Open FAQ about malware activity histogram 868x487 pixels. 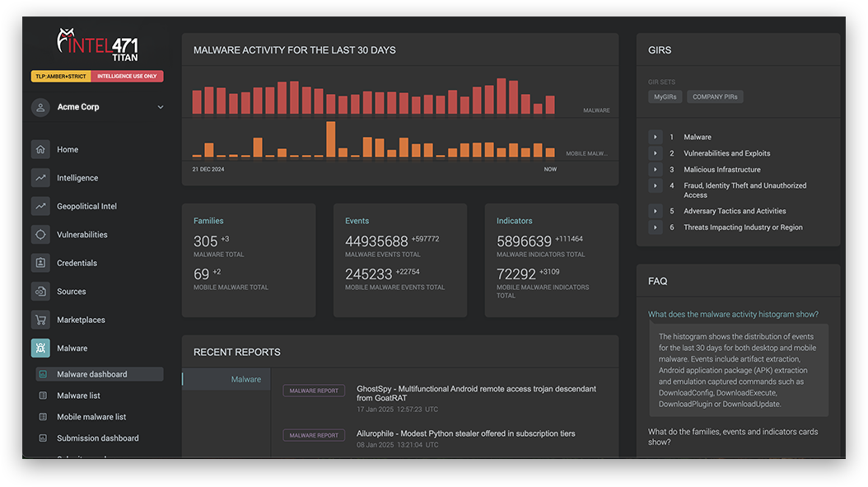pyautogui.click(x=733, y=314)
